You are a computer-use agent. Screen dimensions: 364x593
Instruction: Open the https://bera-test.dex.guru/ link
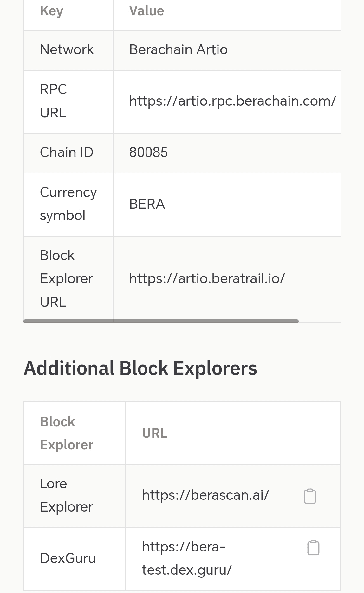187,558
